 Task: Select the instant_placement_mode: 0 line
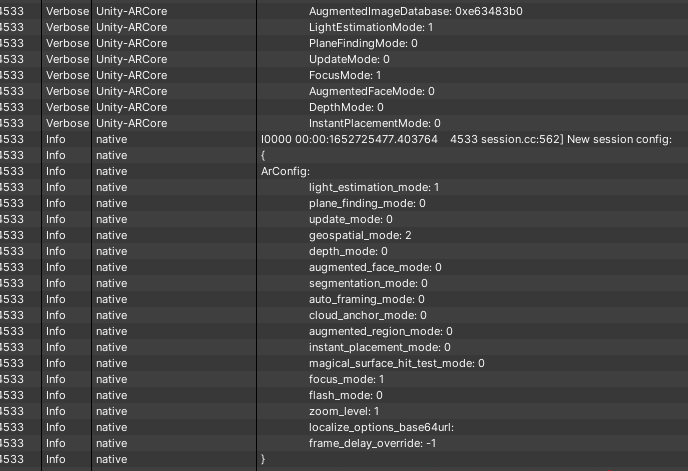(380, 348)
